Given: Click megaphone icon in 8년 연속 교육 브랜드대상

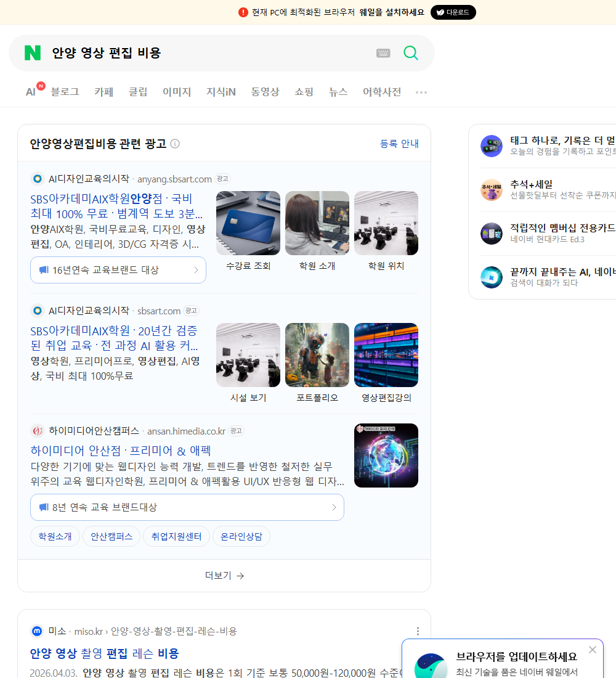Looking at the screenshot, I should pos(44,507).
